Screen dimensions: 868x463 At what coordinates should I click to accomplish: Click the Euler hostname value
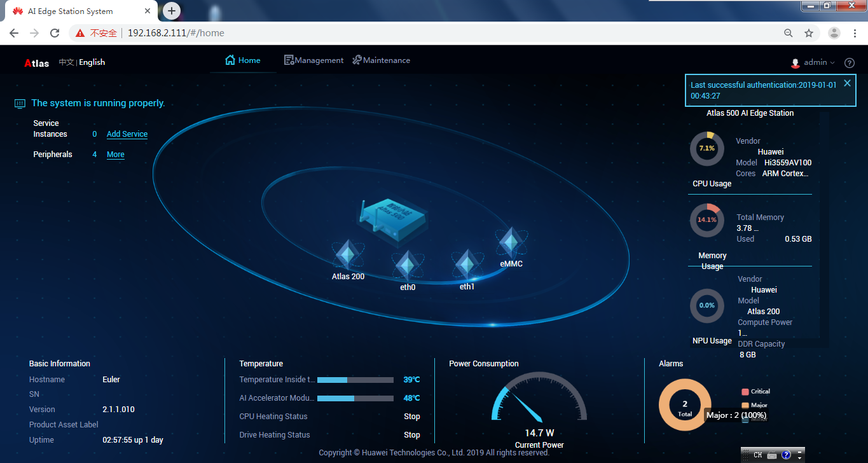coord(111,380)
